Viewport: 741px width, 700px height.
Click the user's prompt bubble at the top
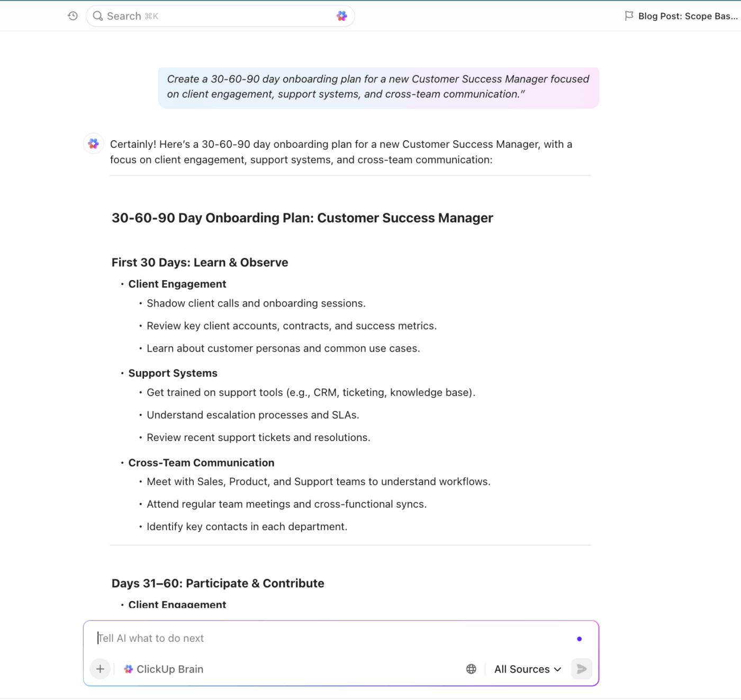[378, 86]
